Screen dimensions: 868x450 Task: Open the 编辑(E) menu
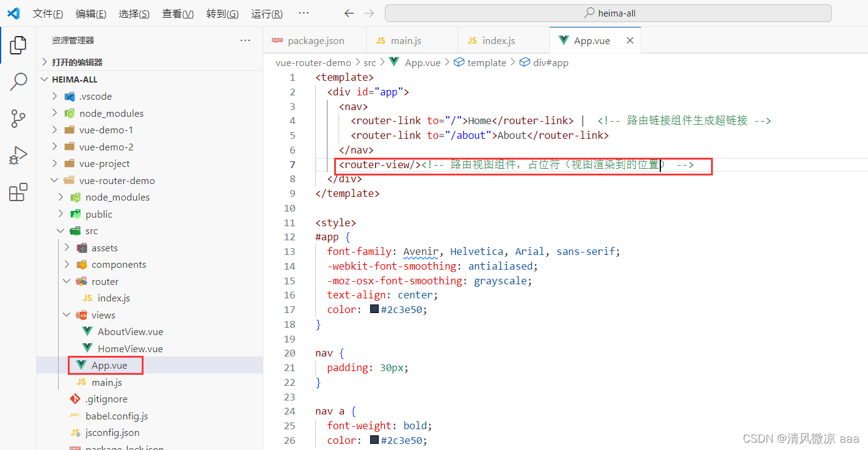pyautogui.click(x=91, y=13)
